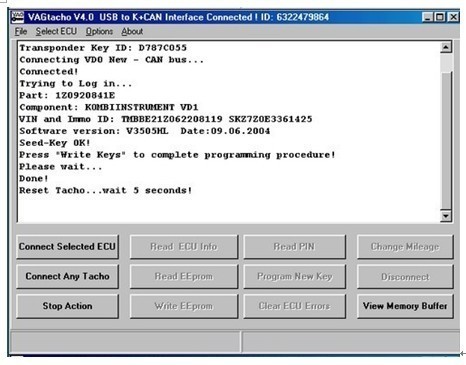Open the Options menu
The height and width of the screenshot is (365, 466).
tap(99, 32)
